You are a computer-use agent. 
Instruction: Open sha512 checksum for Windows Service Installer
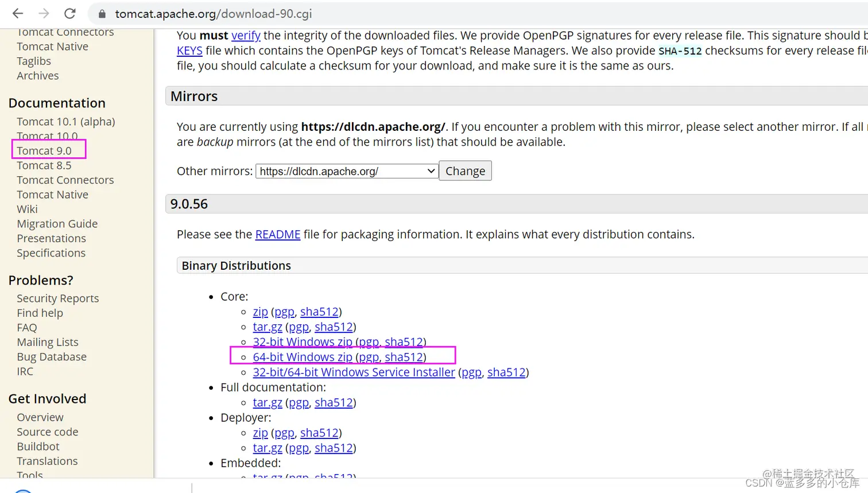[507, 372]
